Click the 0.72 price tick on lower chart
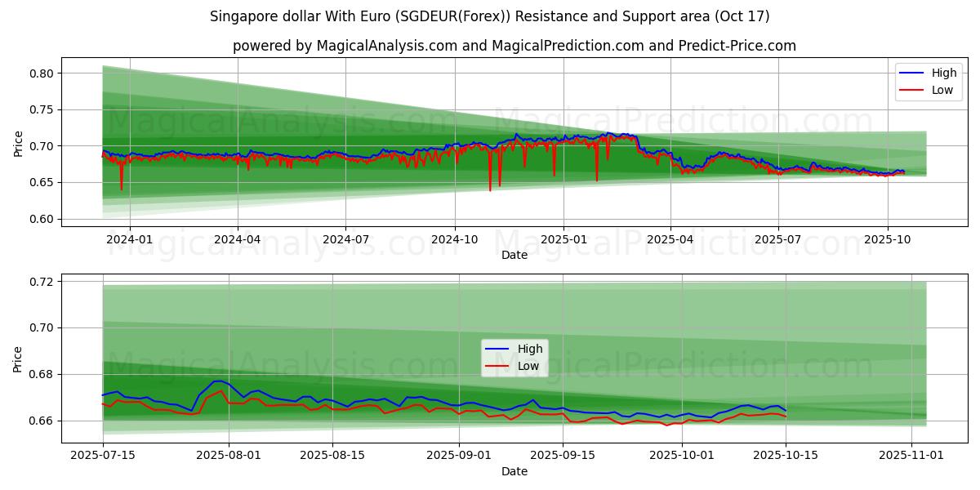Image resolution: width=980 pixels, height=490 pixels. click(42, 282)
